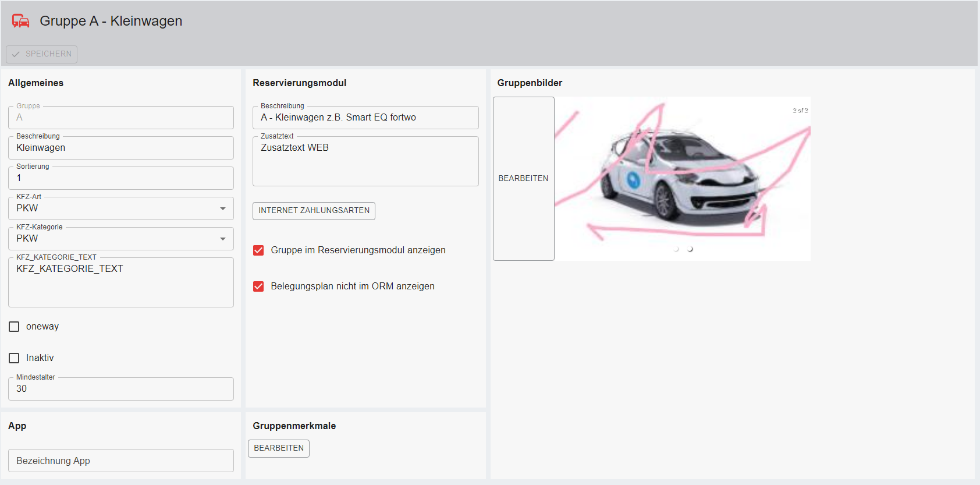The height and width of the screenshot is (485, 980).
Task: Expand the KFZ-Kategorie dropdown arrow
Action: [x=222, y=239]
